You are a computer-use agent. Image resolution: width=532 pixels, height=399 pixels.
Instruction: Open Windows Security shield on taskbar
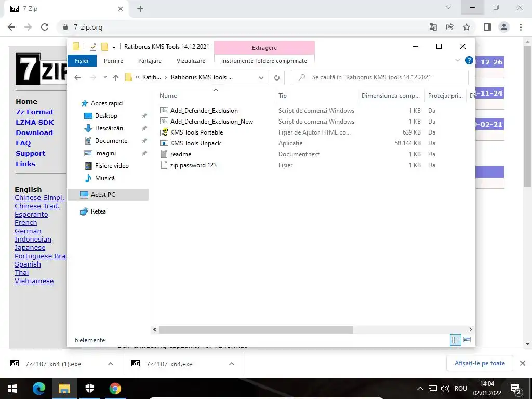(x=89, y=389)
